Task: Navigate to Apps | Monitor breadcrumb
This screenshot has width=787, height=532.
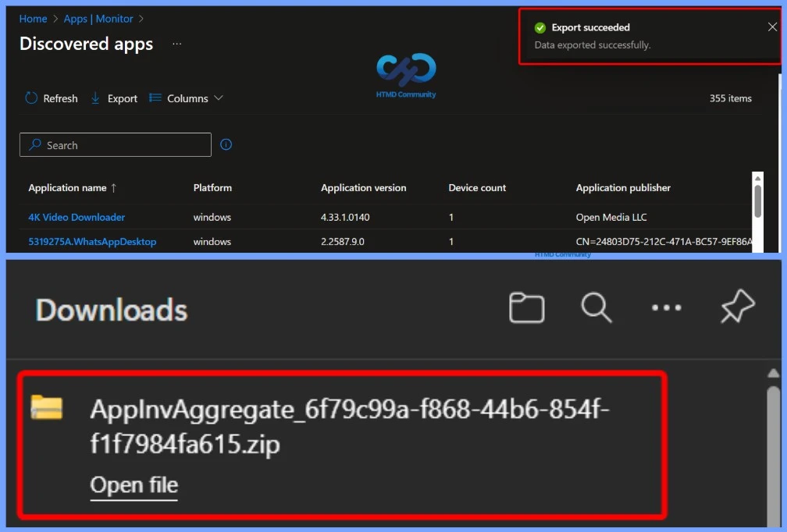Action: tap(98, 18)
